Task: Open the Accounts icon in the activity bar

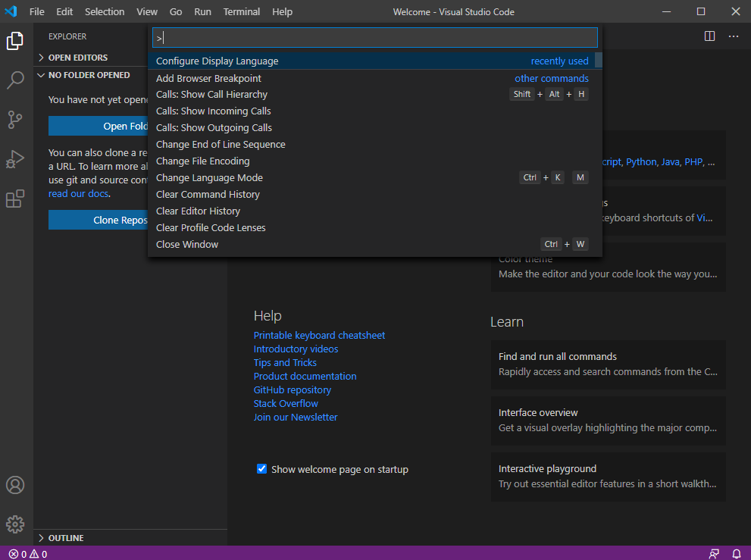Action: click(15, 485)
